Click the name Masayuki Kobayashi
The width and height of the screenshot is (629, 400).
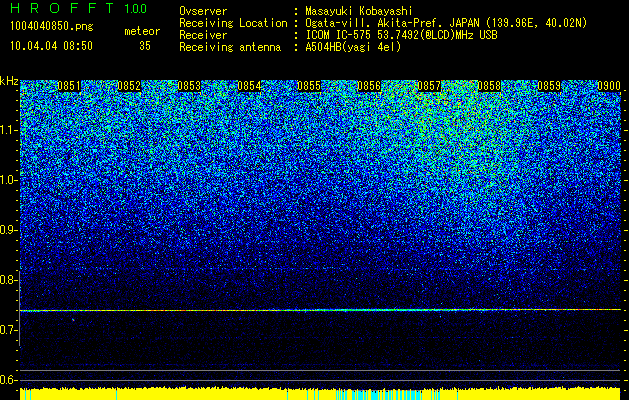[x=359, y=11]
